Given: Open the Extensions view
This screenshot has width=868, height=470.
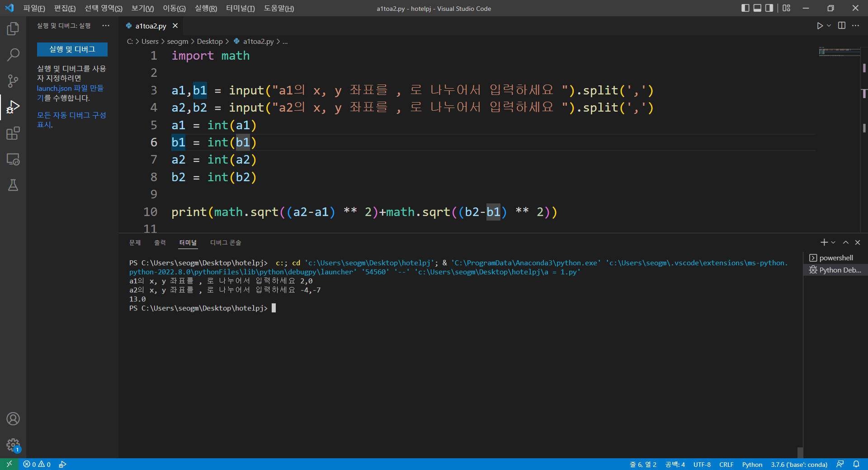Looking at the screenshot, I should (13, 133).
